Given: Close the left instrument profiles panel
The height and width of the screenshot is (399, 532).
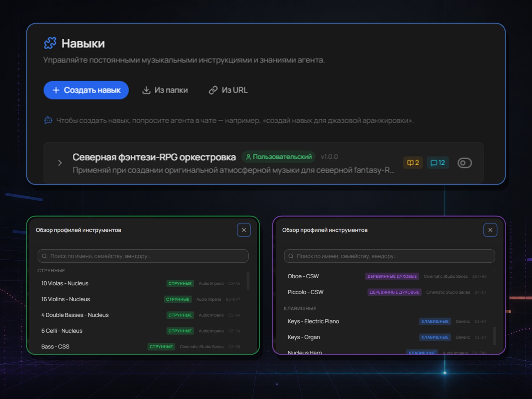Looking at the screenshot, I should tap(244, 230).
